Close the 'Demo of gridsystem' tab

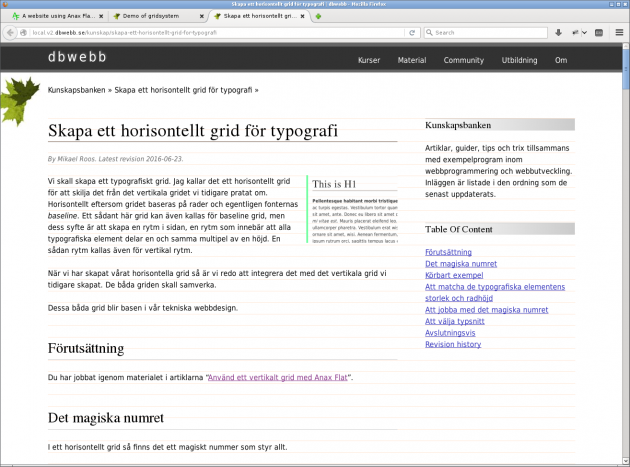tap(202, 16)
